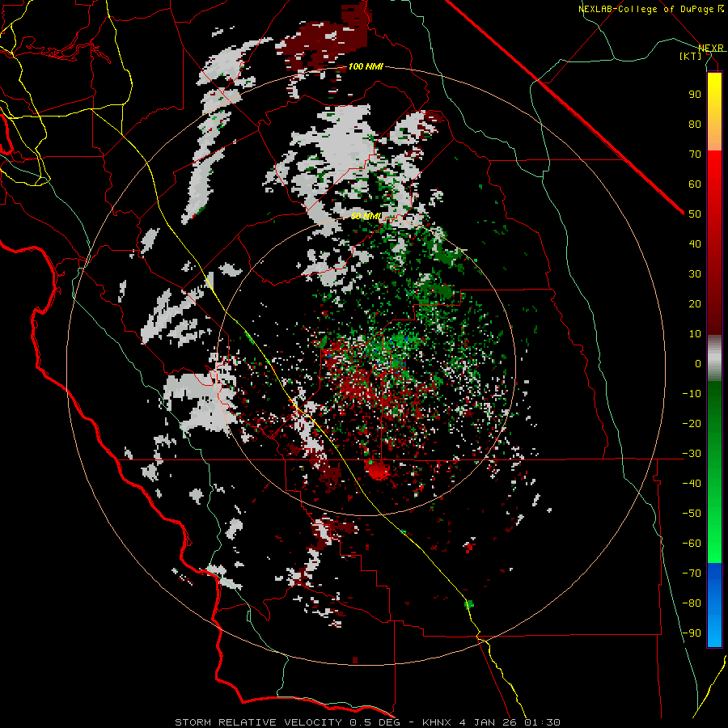Click the positive 90 scale label
This screenshot has height=728, width=728.
(695, 95)
